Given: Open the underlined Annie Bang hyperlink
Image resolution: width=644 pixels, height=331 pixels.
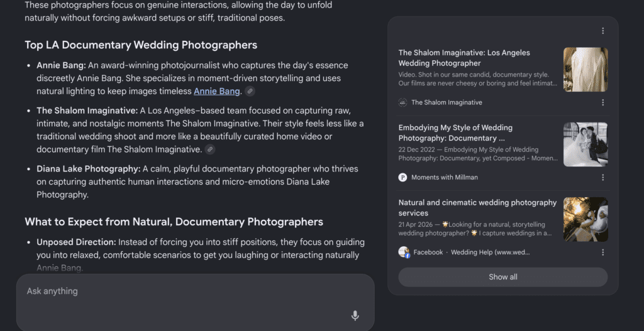Looking at the screenshot, I should tap(216, 92).
